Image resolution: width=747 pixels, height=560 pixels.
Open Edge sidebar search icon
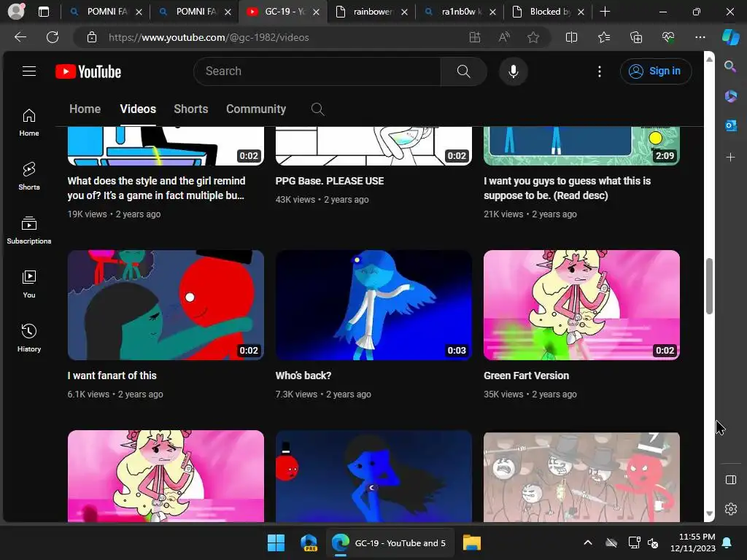(x=730, y=66)
